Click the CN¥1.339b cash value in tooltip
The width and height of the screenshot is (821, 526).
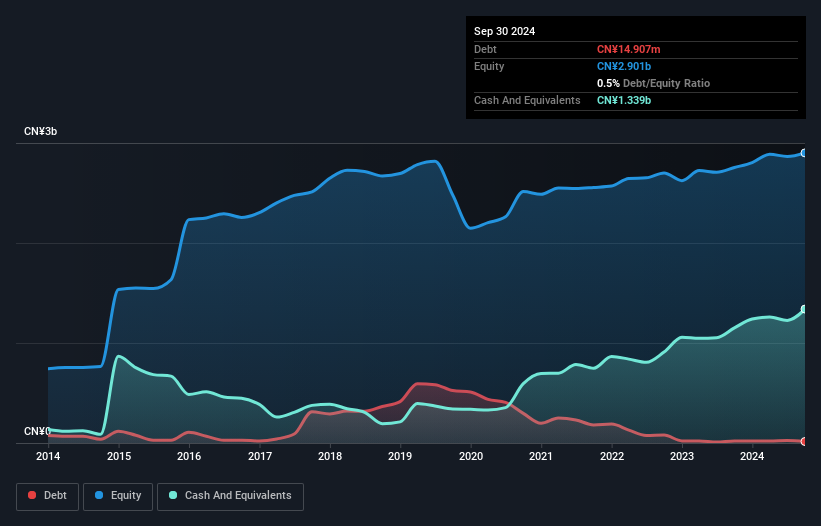[627, 100]
